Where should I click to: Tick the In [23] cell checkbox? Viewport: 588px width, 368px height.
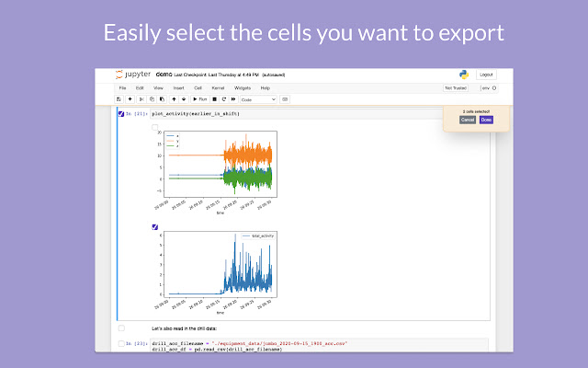click(x=121, y=343)
